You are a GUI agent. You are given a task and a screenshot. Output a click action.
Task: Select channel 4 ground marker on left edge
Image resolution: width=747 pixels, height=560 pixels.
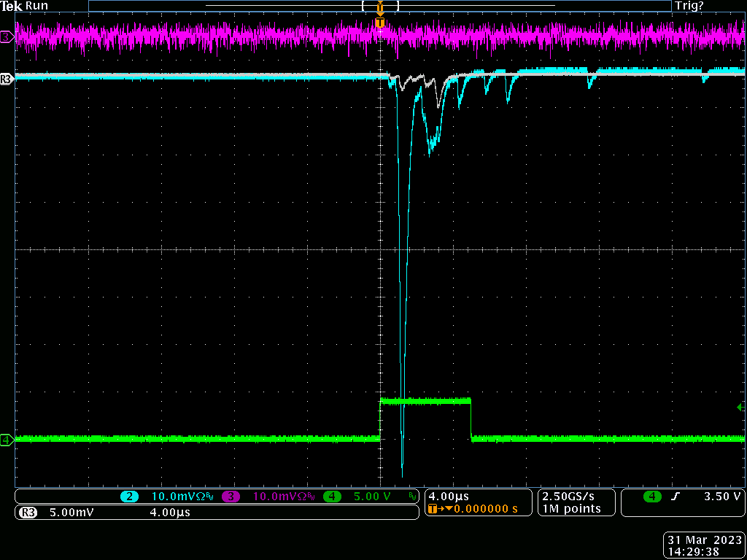tap(6, 440)
